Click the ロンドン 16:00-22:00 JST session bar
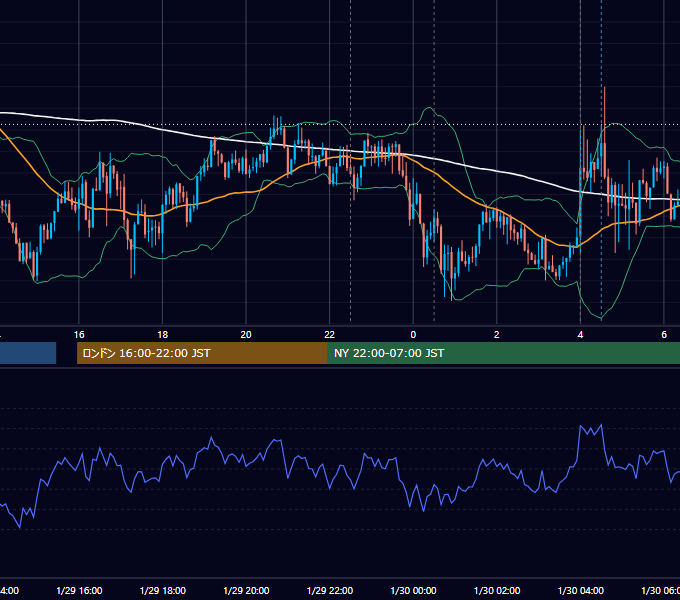680x600 pixels. coord(202,353)
